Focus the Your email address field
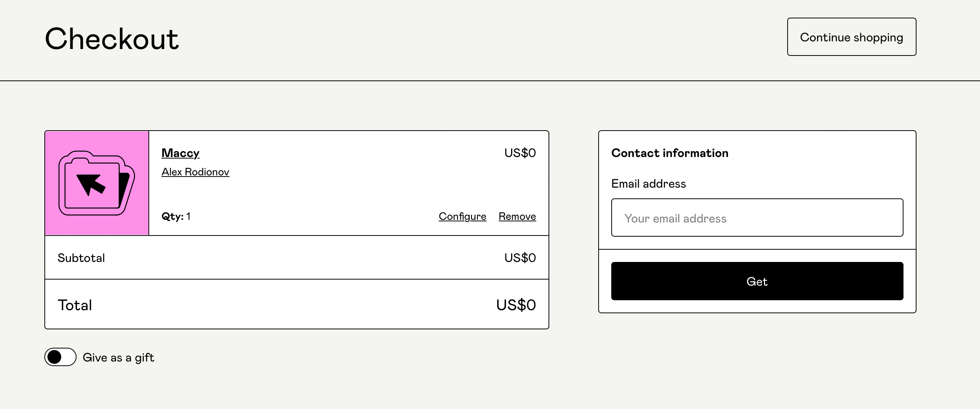The image size is (980, 409). coord(757,218)
